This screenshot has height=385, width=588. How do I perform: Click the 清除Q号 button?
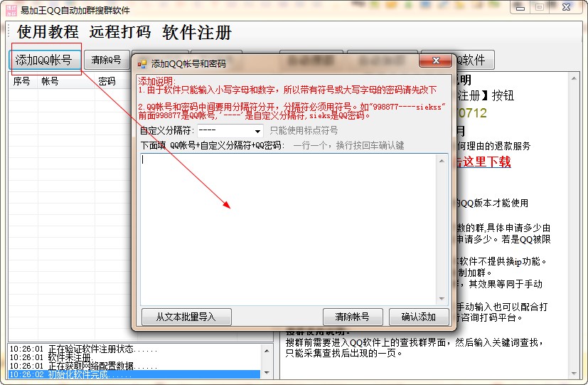[x=107, y=60]
